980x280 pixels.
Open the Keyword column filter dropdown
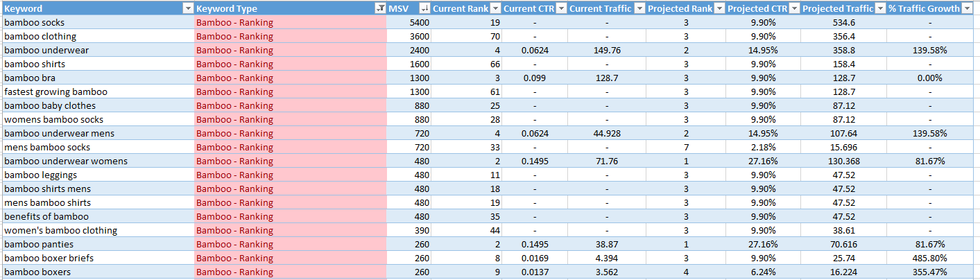[x=187, y=8]
